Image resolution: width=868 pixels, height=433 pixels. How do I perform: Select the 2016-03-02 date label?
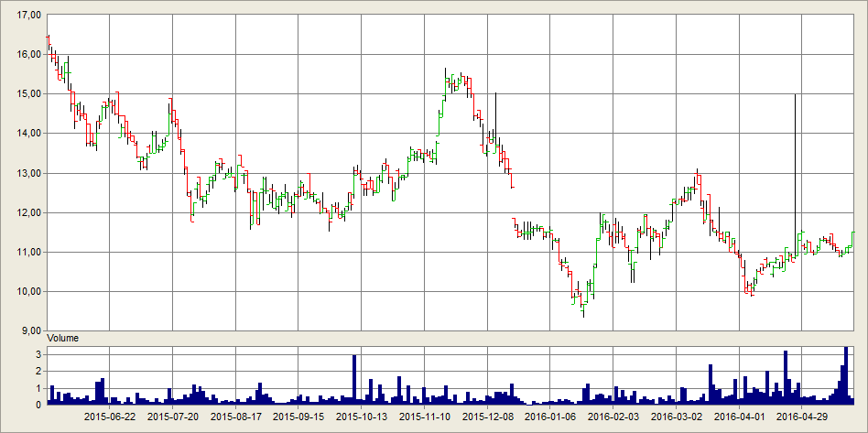point(677,416)
